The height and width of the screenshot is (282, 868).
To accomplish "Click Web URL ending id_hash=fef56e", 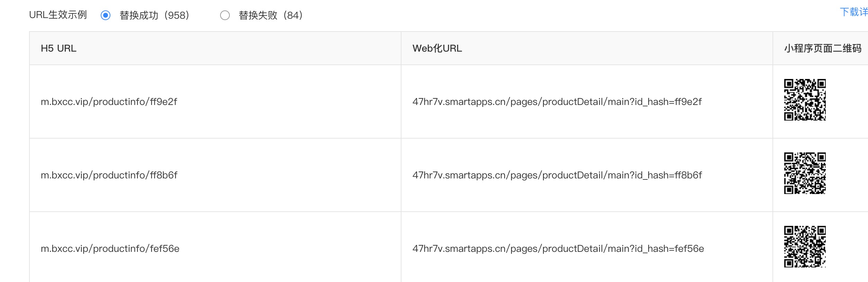I will (558, 249).
